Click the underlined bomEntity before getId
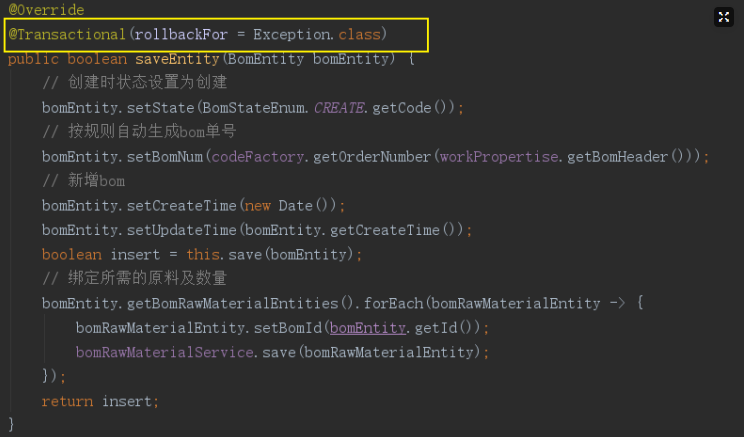 (x=367, y=328)
